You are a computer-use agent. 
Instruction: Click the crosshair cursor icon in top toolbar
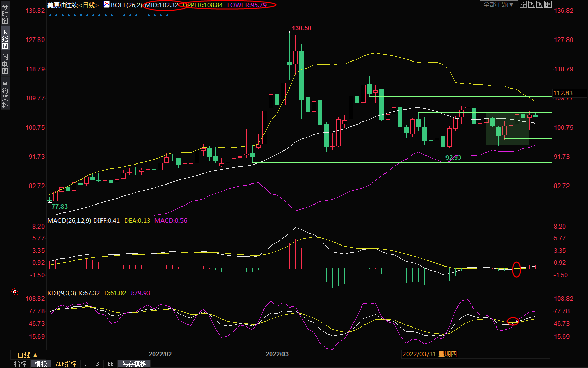tap(523, 5)
